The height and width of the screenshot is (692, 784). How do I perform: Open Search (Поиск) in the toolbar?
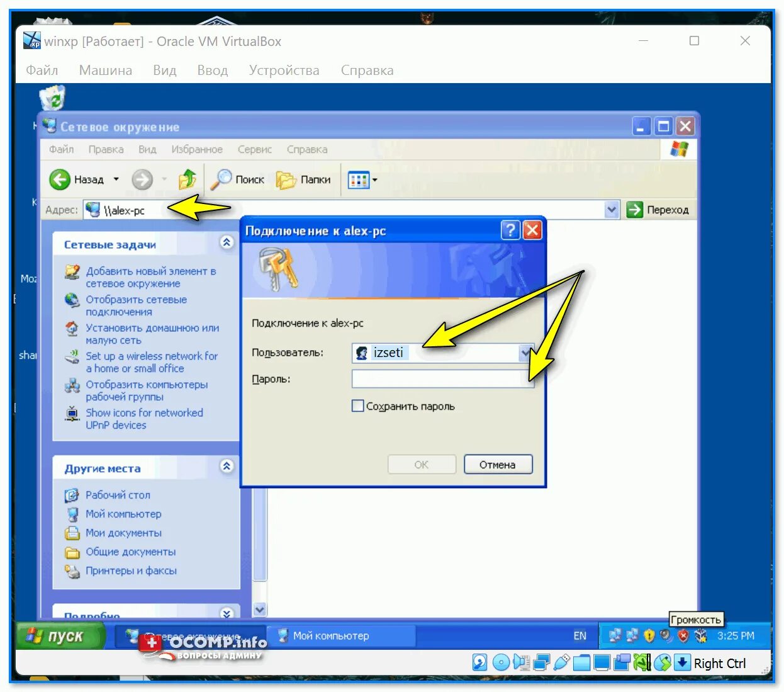237,180
